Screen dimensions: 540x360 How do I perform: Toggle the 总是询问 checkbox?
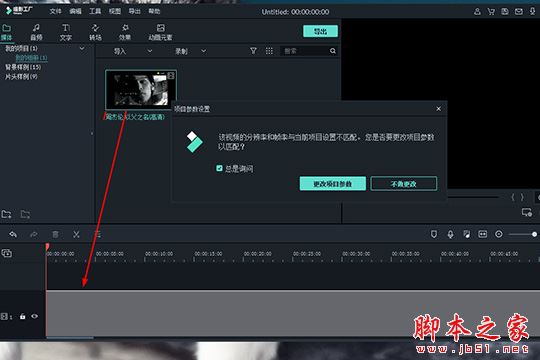(x=219, y=168)
